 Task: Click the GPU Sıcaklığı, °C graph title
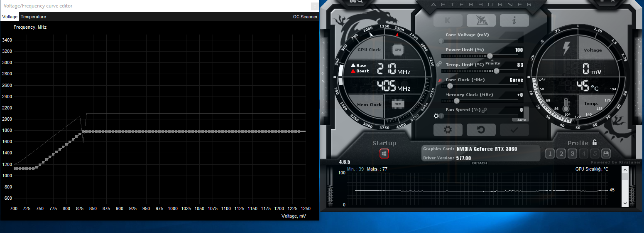(592, 169)
